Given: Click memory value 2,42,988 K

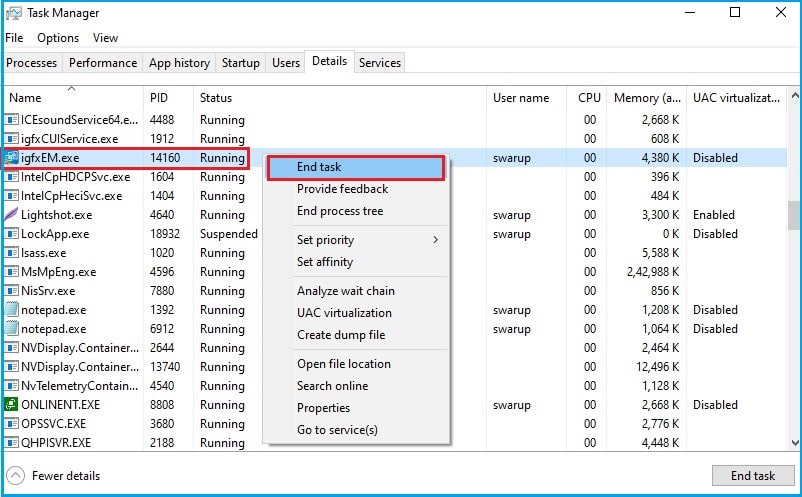Looking at the screenshot, I should tap(653, 272).
